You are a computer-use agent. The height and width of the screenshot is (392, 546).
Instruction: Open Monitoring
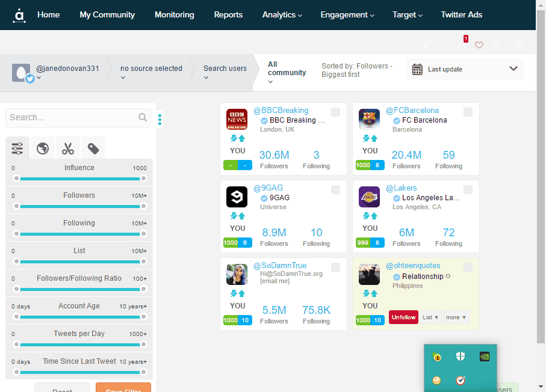175,14
